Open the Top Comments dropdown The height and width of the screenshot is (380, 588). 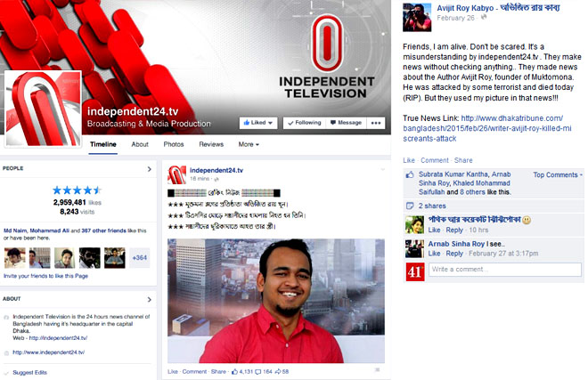click(x=558, y=175)
